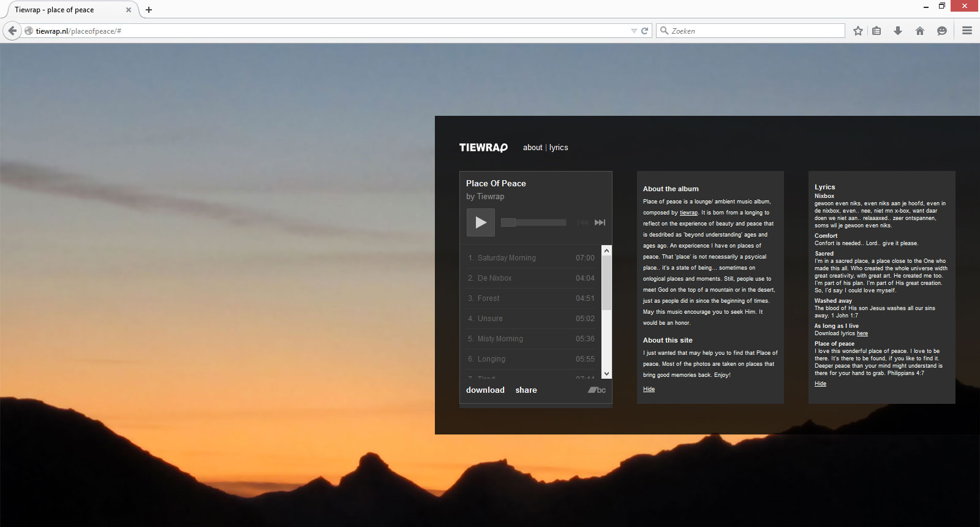The height and width of the screenshot is (527, 980).
Task: Open the address bar history dropdown
Action: coord(634,31)
